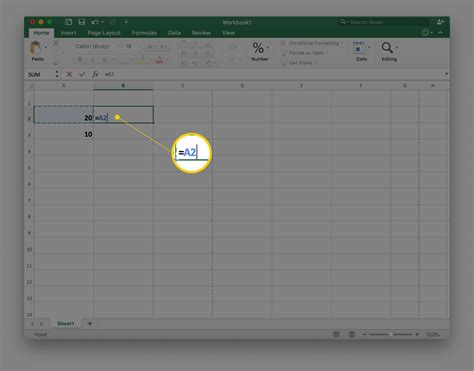
Task: Expand the Cells dropdown arrow
Action: click(x=369, y=47)
